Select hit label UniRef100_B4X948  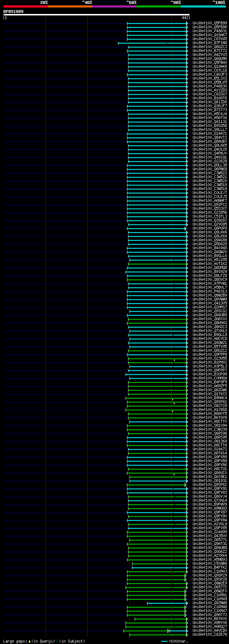point(210,248)
